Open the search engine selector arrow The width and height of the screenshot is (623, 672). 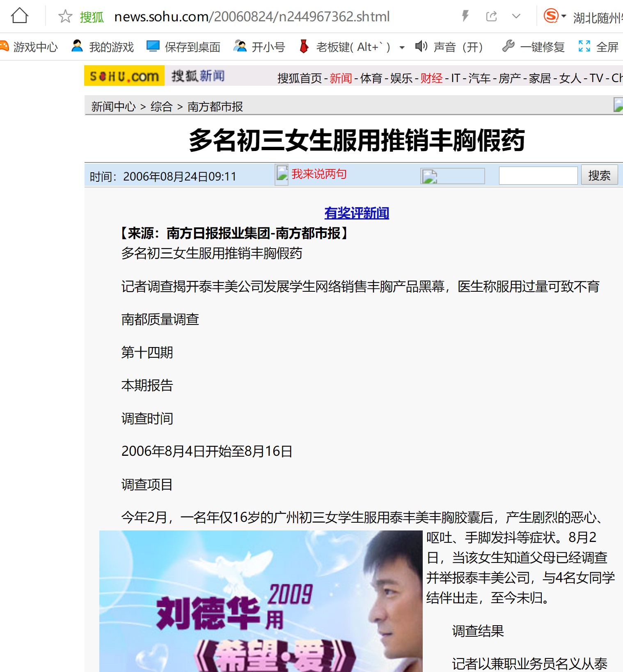pos(564,16)
